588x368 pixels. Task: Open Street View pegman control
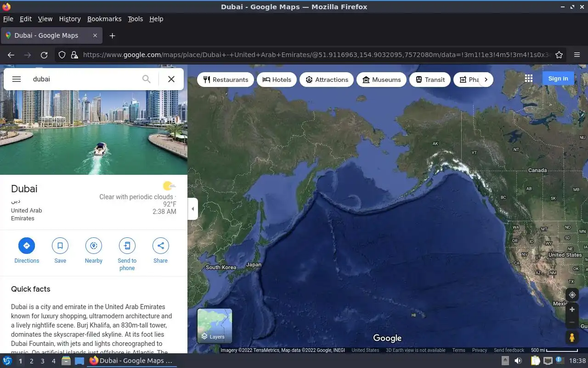(x=572, y=338)
